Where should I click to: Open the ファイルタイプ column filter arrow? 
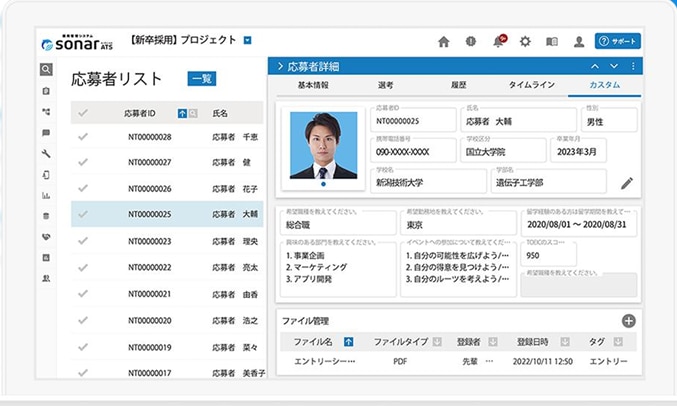click(x=437, y=342)
